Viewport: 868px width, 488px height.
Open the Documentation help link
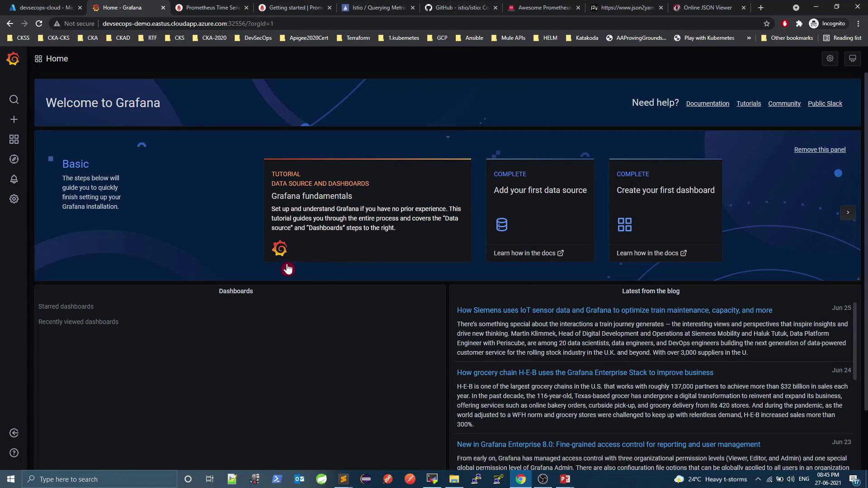(x=708, y=103)
